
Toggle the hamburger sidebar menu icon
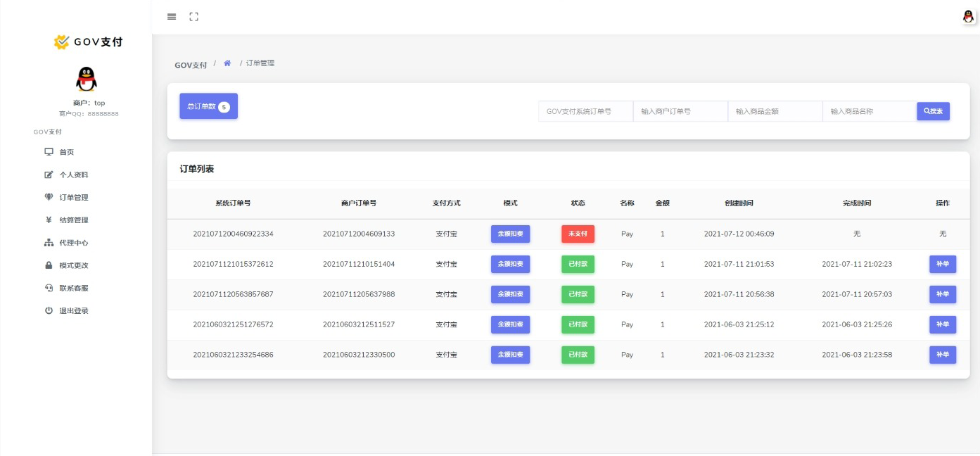(x=172, y=17)
